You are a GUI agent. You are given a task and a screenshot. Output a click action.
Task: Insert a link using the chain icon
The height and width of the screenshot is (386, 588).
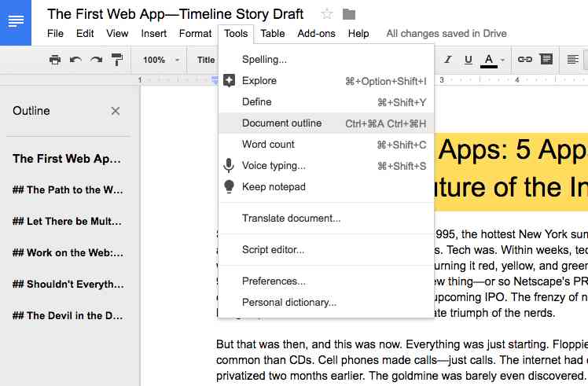coord(524,59)
